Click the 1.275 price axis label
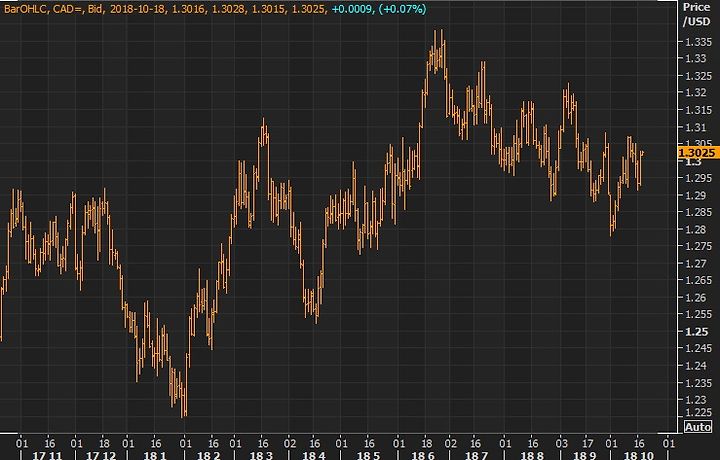The image size is (720, 460). 697,247
